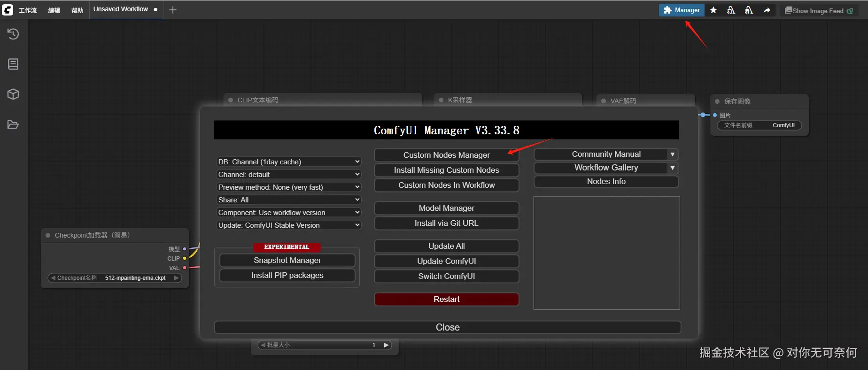
Task: Click the 批量大小 value field
Action: coord(325,345)
